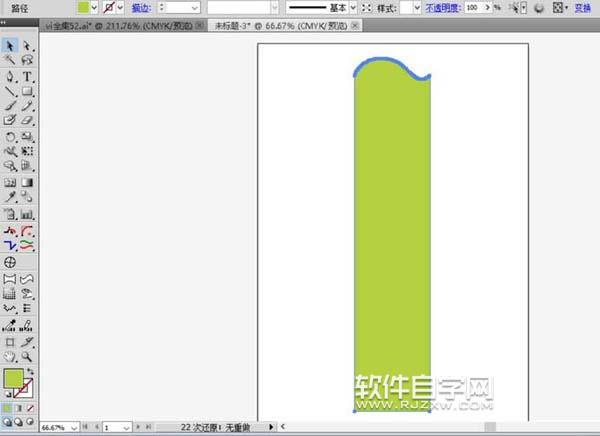The height and width of the screenshot is (436, 600).
Task: Select the Paintbrush tool
Action: [10, 106]
